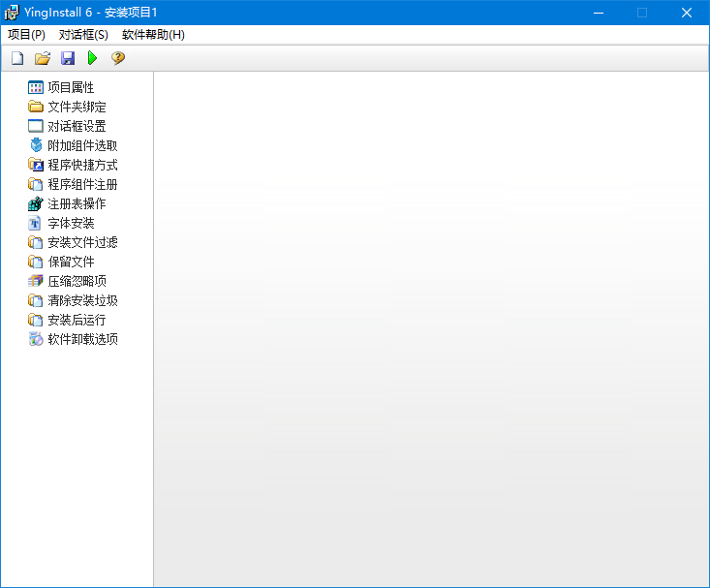Click the 程序组件注册 icon
This screenshot has height=588, width=710.
tap(35, 184)
